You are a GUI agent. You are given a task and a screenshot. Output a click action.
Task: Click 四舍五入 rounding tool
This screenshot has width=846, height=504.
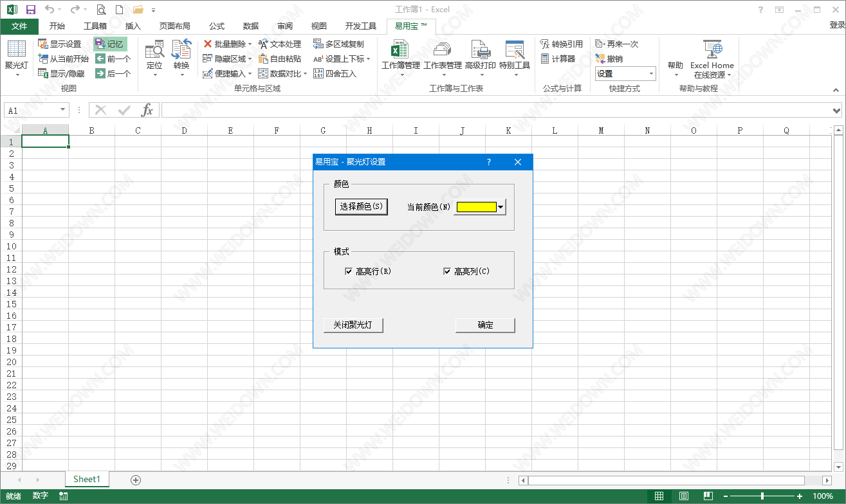click(x=335, y=73)
